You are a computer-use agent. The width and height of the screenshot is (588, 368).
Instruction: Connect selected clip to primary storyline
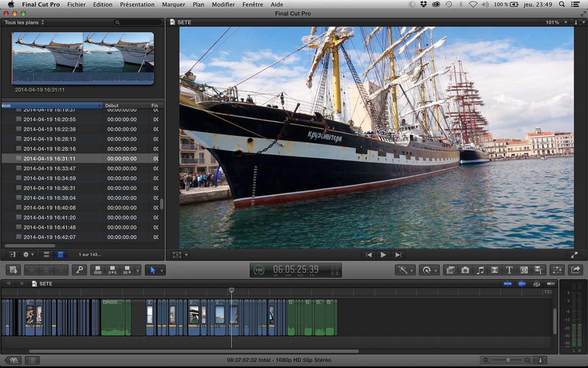click(x=98, y=270)
